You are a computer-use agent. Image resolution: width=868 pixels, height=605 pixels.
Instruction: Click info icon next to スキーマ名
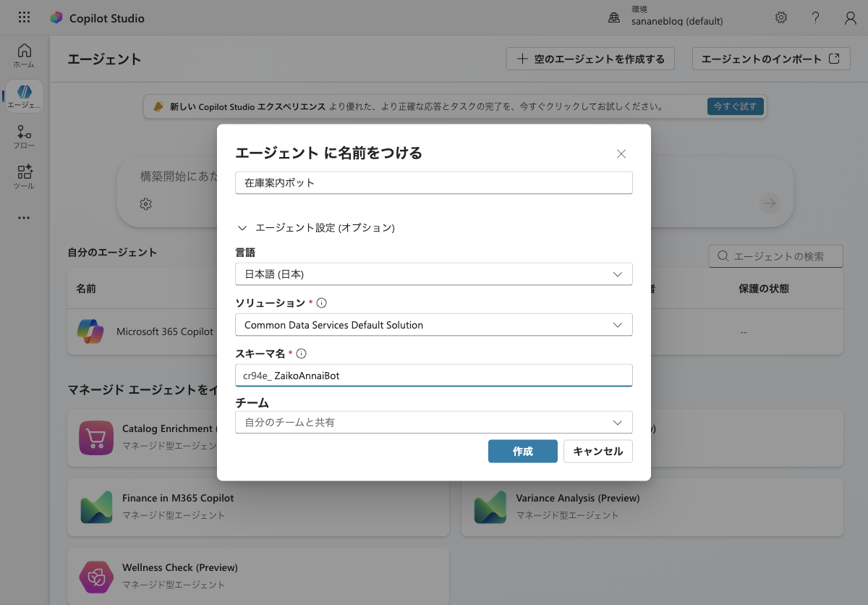coord(302,354)
